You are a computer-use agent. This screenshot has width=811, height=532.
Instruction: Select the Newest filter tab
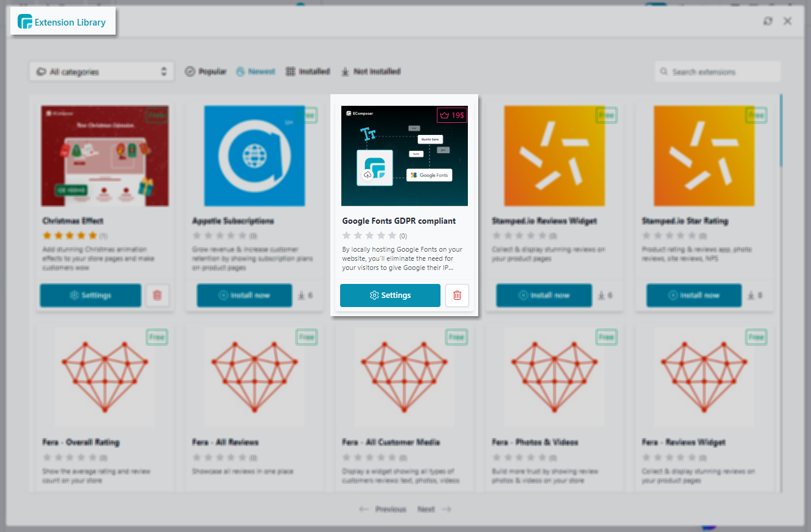click(256, 71)
